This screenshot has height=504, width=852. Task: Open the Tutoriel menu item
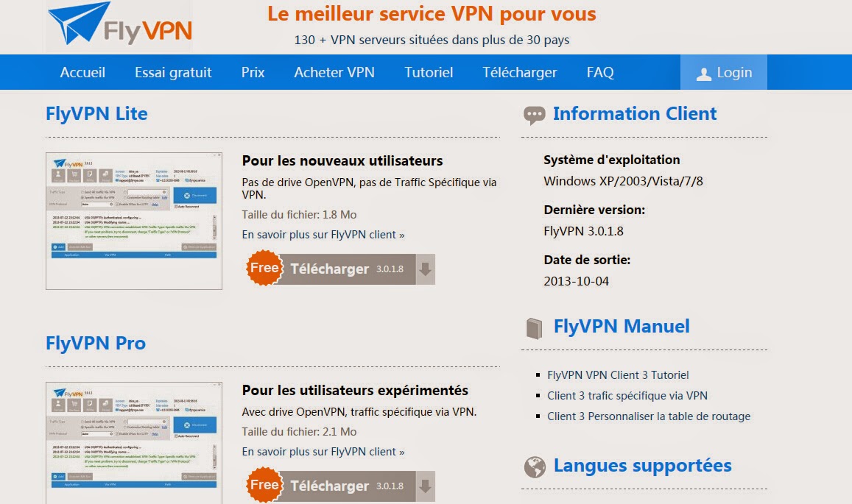click(x=429, y=72)
